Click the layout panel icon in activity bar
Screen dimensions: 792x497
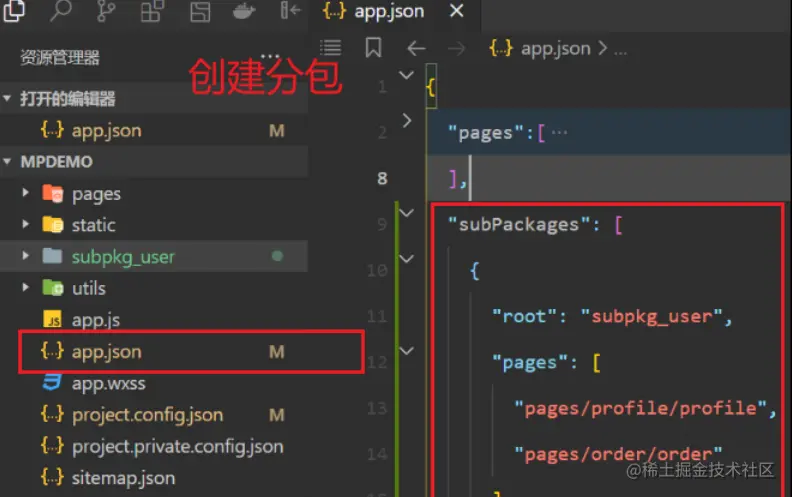point(200,11)
